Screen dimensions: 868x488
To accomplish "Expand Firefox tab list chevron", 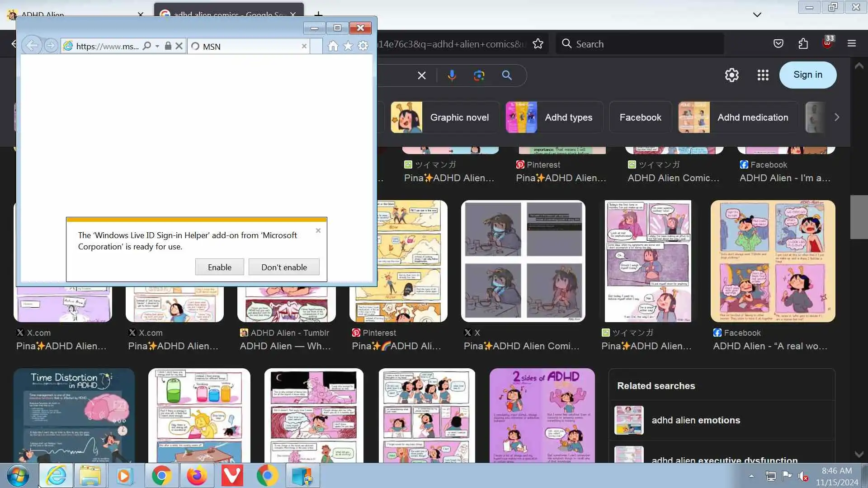I will pos(757,14).
